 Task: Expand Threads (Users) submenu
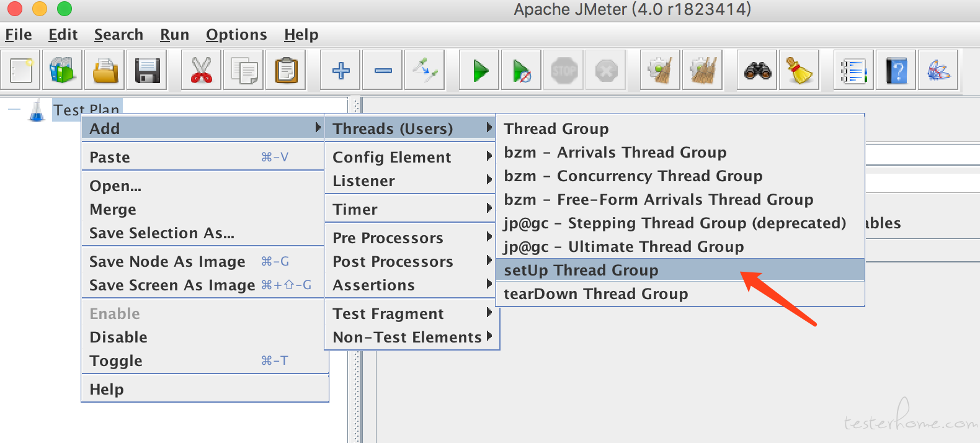coord(410,128)
